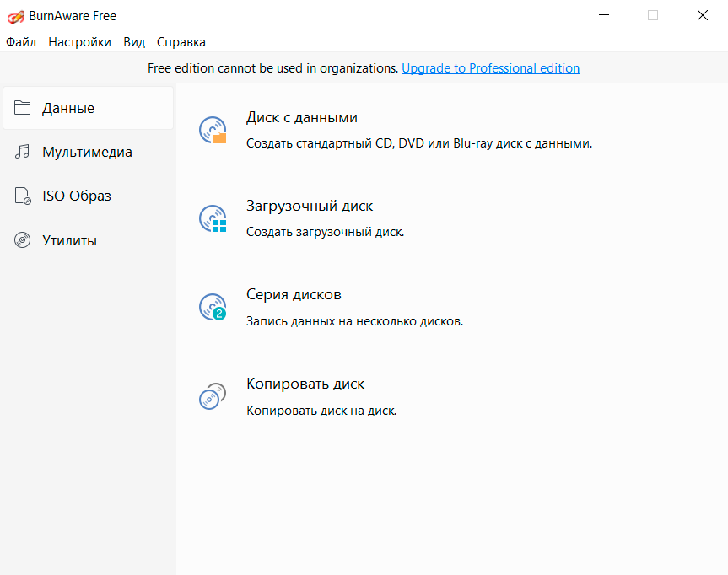Open the Справка menu
The image size is (728, 575).
181,42
